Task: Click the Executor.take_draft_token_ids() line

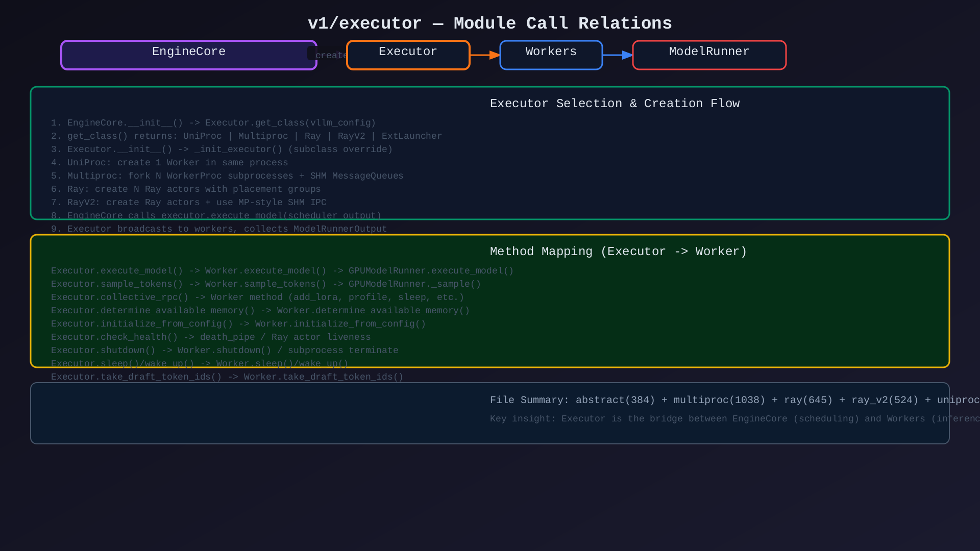Action: [x=227, y=377]
